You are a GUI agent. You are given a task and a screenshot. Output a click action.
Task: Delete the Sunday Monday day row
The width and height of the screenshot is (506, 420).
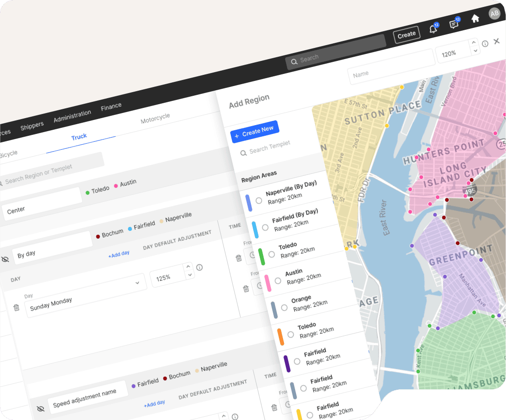pyautogui.click(x=16, y=307)
